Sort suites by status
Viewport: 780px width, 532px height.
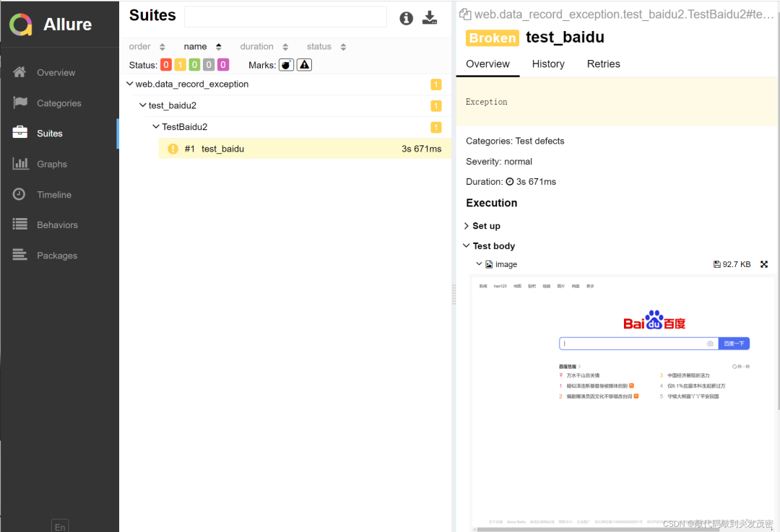point(326,47)
